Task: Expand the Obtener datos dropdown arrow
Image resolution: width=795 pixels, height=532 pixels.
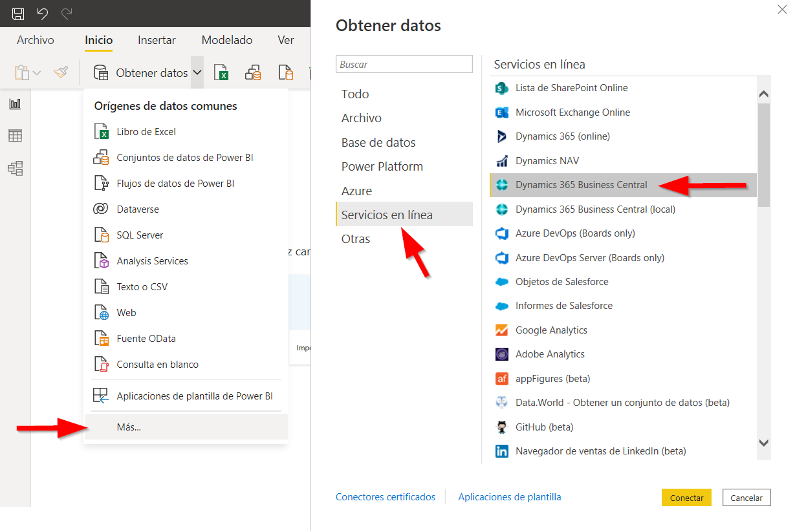Action: pos(197,73)
